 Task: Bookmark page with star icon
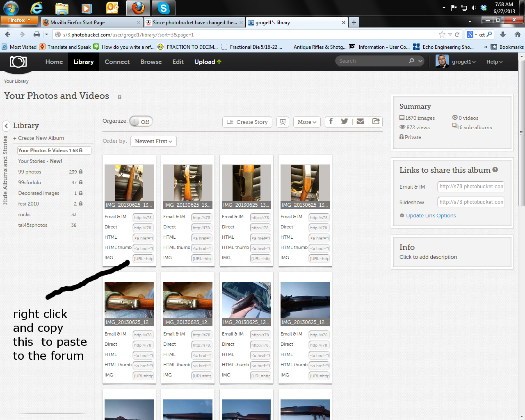442,35
